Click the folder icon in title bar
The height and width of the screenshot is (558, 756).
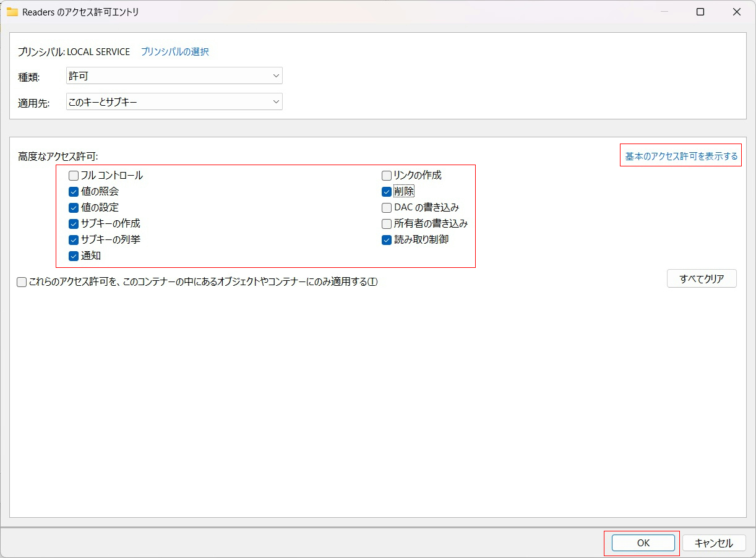coord(12,12)
